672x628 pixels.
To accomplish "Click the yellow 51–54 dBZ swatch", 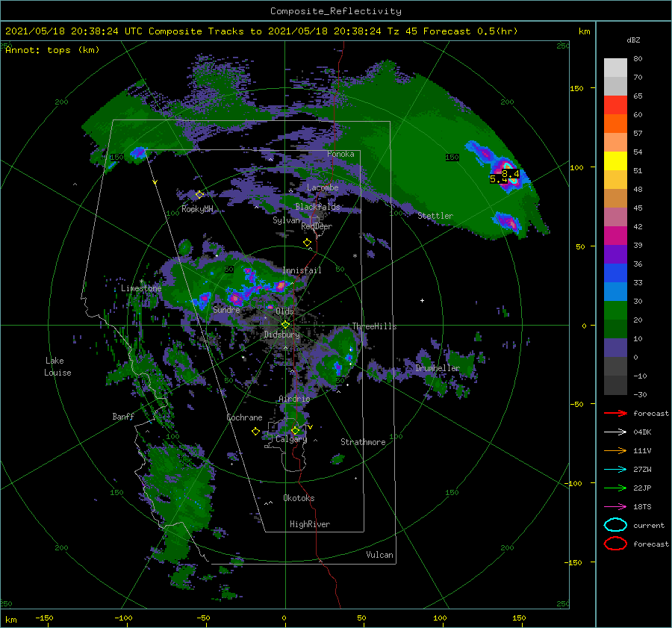I will tap(615, 161).
